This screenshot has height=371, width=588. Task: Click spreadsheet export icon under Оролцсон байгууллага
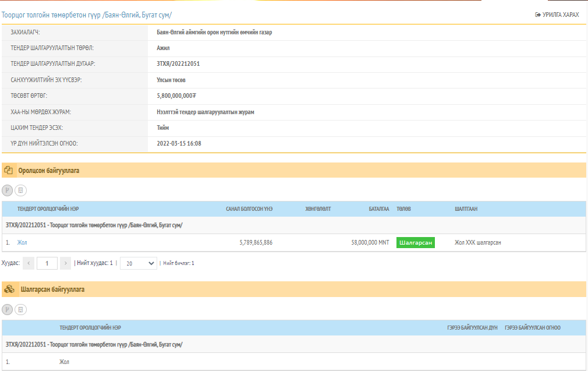(20, 190)
